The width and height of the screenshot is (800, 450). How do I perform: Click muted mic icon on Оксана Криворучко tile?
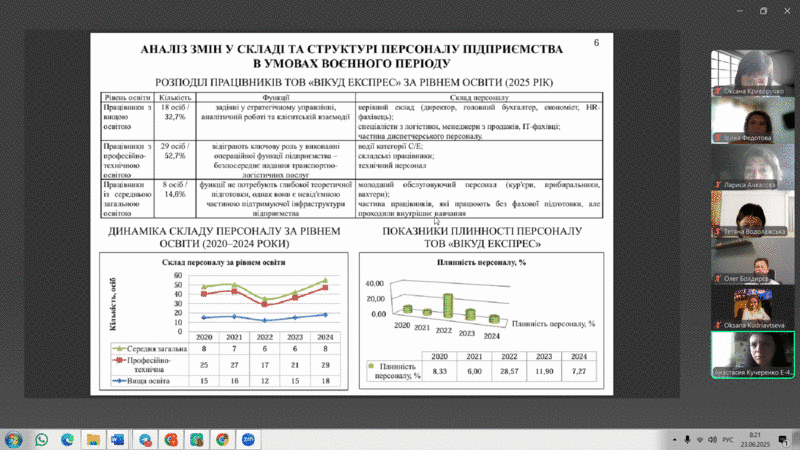718,91
